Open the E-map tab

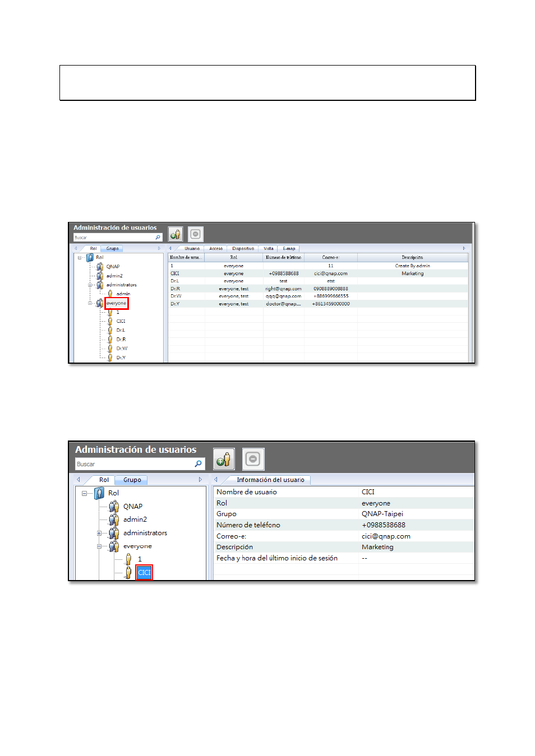pos(289,248)
